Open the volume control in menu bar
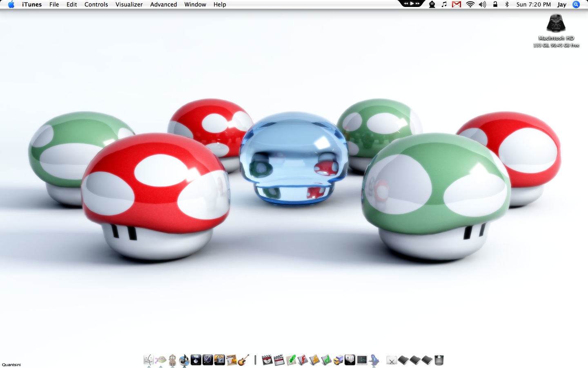This screenshot has width=588, height=368. (483, 4)
